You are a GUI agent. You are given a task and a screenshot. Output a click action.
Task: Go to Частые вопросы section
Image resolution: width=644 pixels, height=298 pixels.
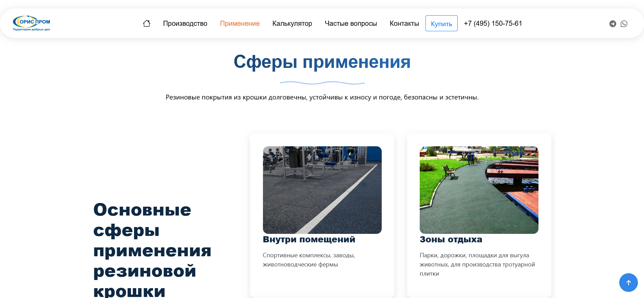351,23
